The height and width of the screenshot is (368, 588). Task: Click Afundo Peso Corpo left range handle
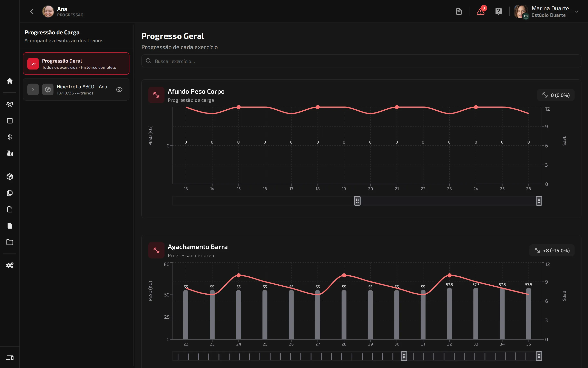click(x=357, y=201)
